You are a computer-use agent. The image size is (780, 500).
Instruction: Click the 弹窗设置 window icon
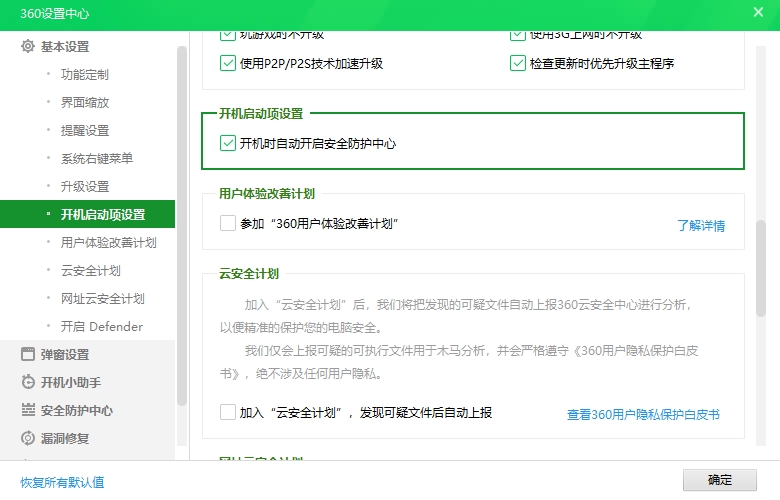28,354
